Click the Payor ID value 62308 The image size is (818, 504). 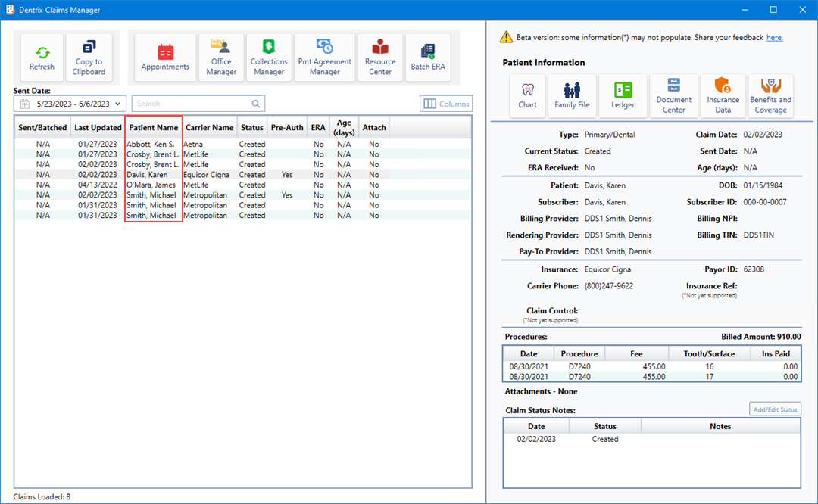(754, 269)
